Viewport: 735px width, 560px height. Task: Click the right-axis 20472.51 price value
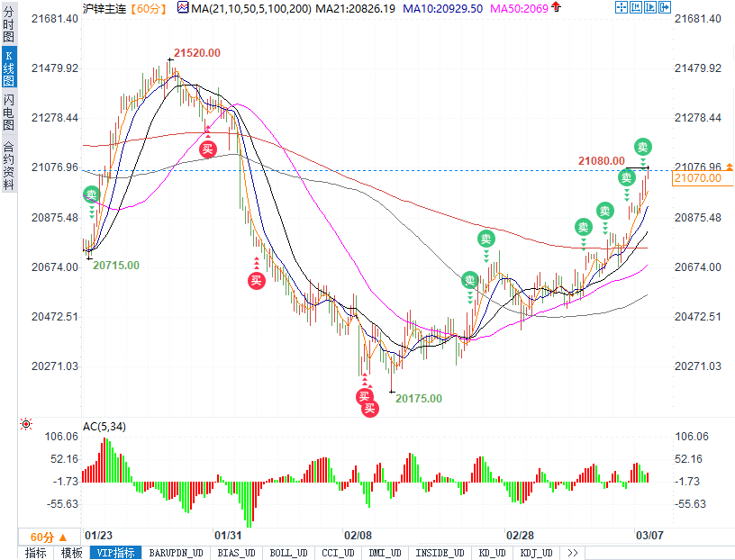[697, 317]
